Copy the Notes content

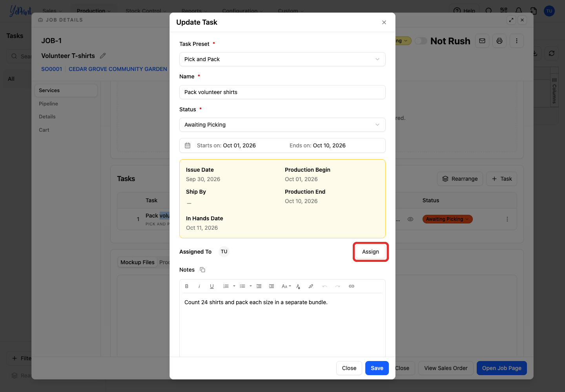[202, 270]
